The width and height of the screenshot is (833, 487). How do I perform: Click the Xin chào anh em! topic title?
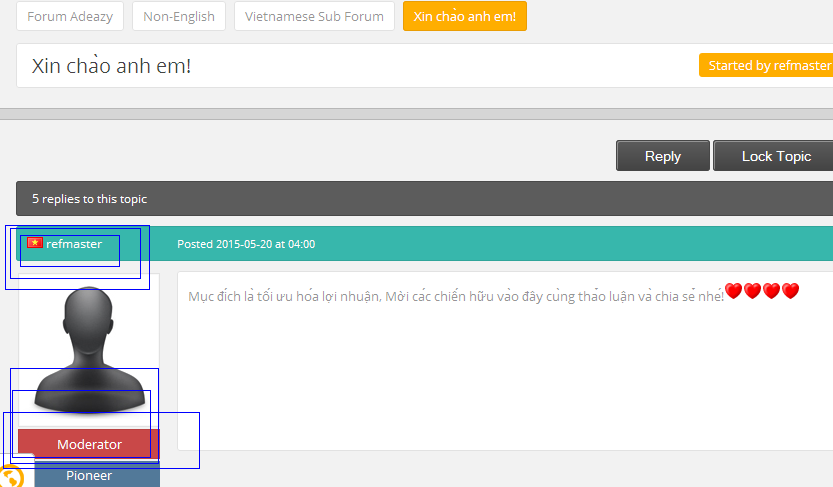click(111, 66)
